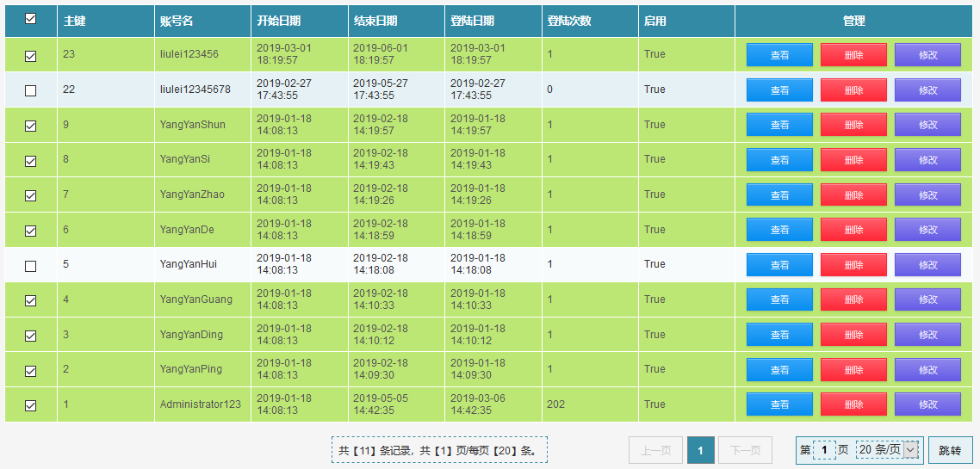View (查看) the Administrator123 account

click(x=779, y=404)
